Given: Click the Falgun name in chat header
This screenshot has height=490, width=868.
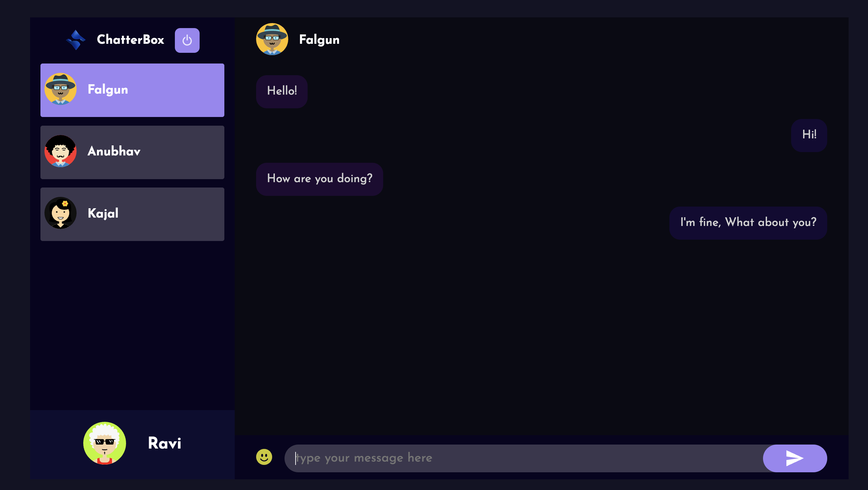Looking at the screenshot, I should pos(319,40).
